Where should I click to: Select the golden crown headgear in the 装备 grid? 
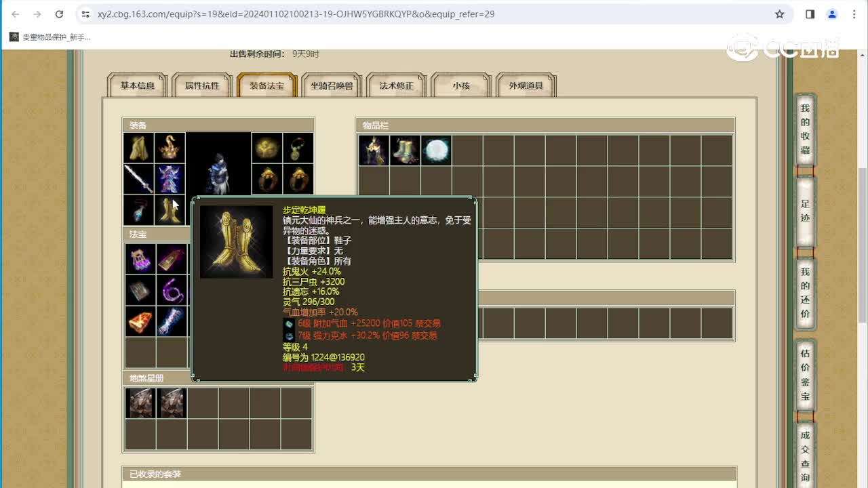pyautogui.click(x=170, y=148)
